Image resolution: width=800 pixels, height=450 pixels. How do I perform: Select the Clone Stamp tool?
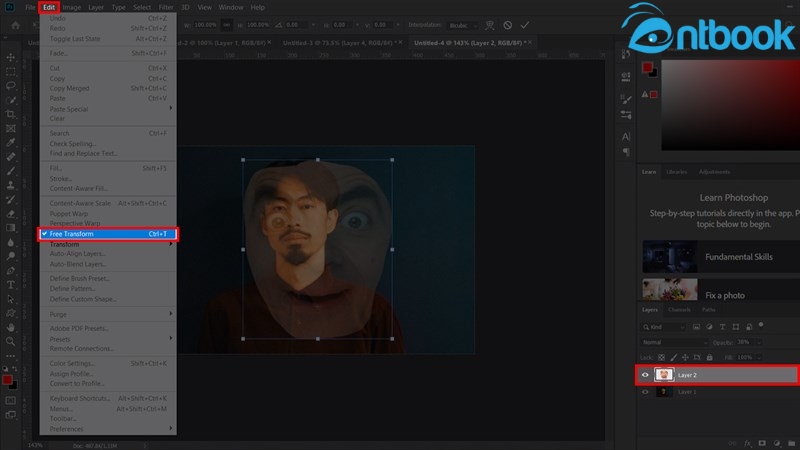(x=11, y=185)
